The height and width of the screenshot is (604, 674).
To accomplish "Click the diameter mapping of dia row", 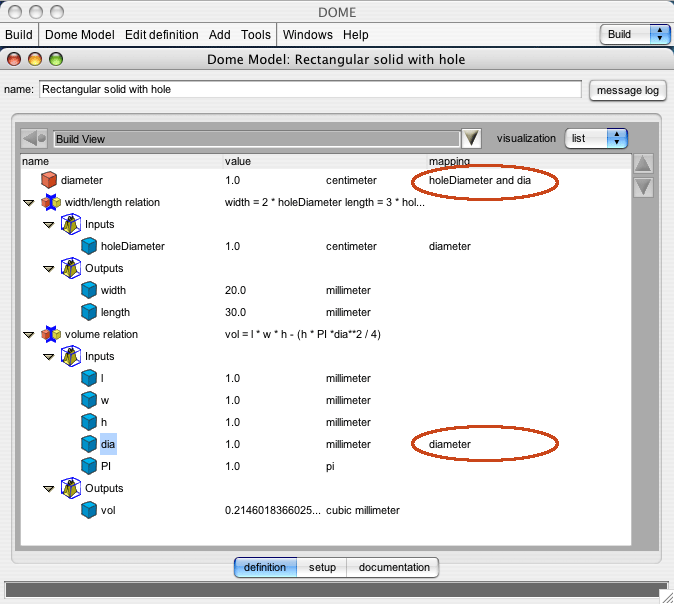I will [x=450, y=444].
